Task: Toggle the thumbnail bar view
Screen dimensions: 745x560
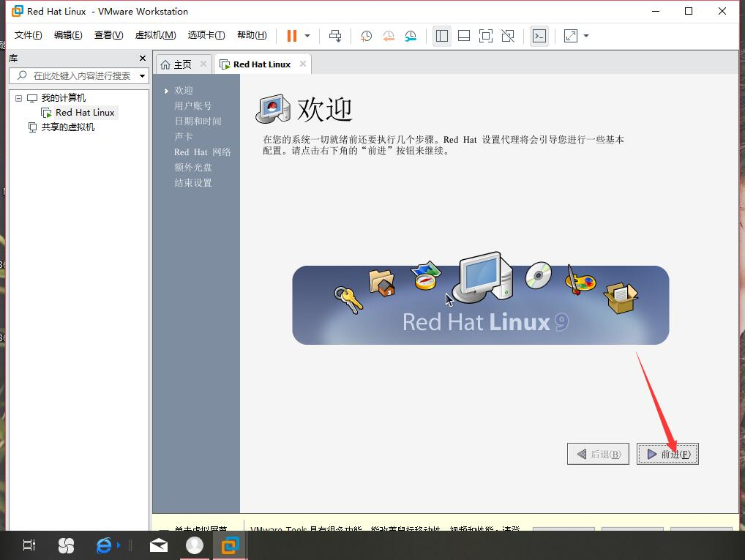Action: [x=464, y=36]
